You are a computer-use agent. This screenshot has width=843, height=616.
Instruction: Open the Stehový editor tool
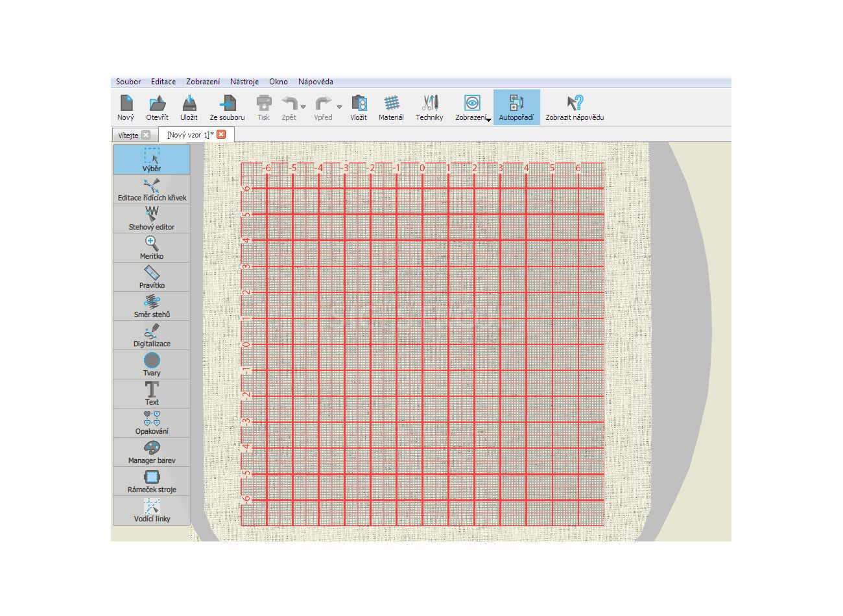[152, 219]
